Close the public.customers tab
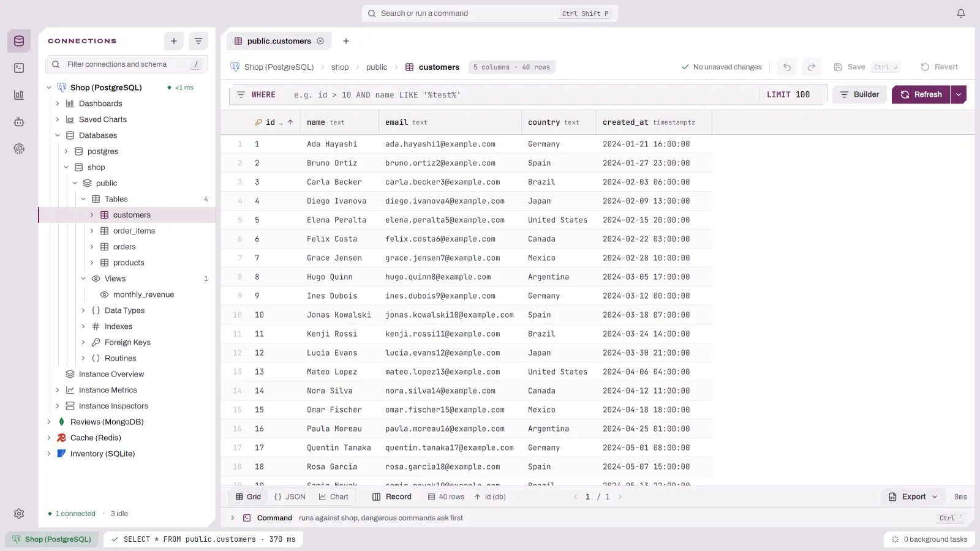 (320, 41)
